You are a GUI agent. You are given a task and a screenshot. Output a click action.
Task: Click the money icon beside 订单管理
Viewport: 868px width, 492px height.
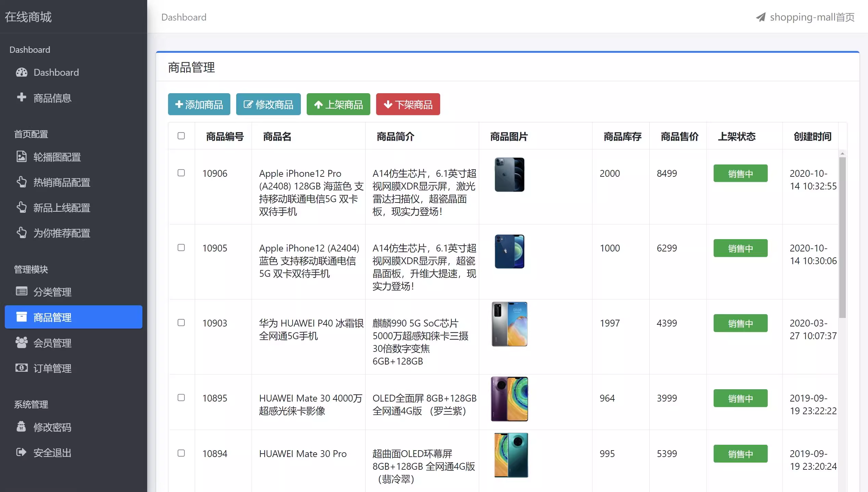[22, 368]
